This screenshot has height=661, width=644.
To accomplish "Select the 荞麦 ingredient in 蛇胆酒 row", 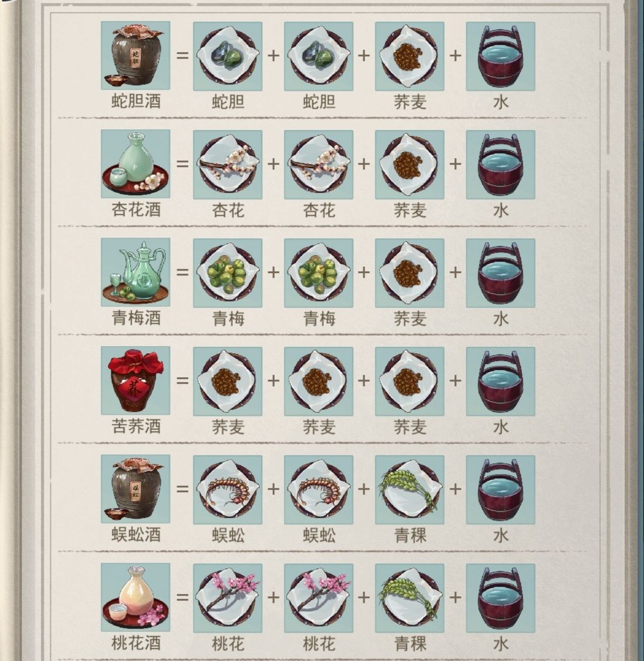I will click(409, 56).
